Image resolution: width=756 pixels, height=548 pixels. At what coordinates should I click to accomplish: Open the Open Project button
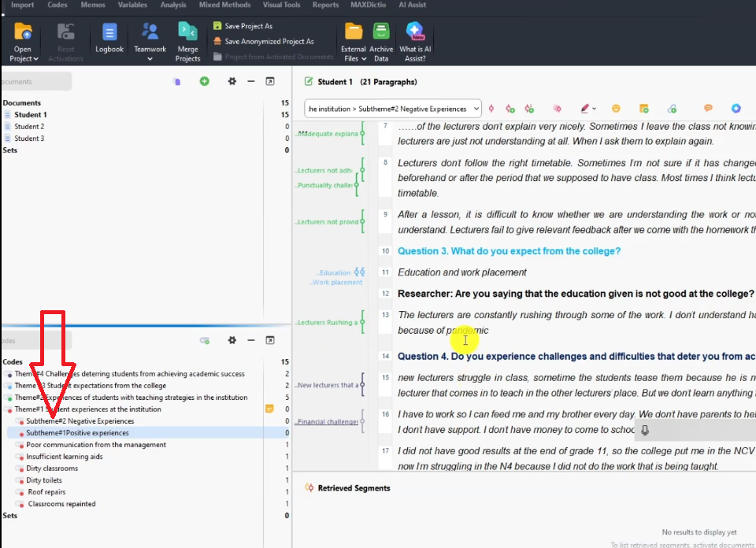23,43
